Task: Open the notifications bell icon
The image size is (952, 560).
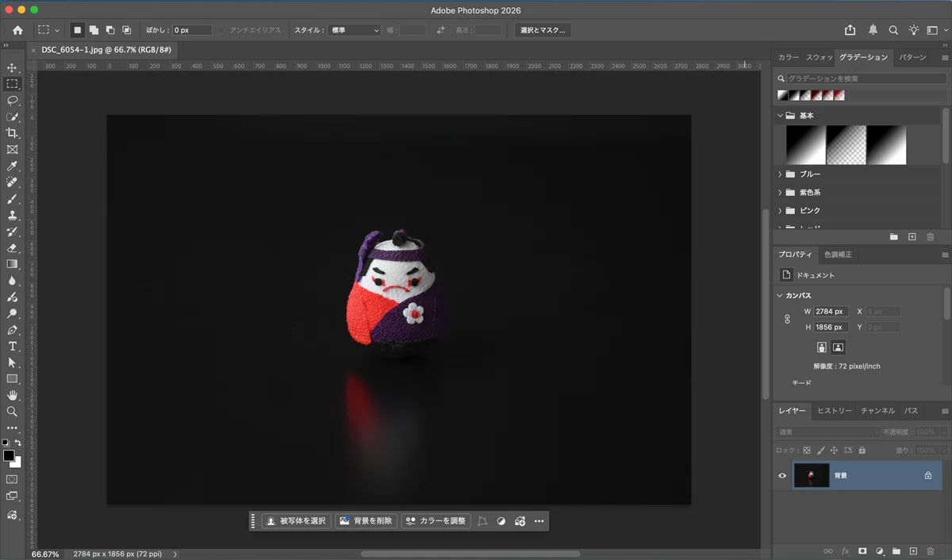Action: (873, 30)
